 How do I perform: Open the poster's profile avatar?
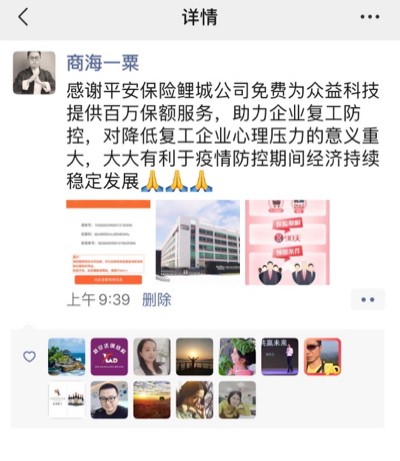click(x=34, y=73)
